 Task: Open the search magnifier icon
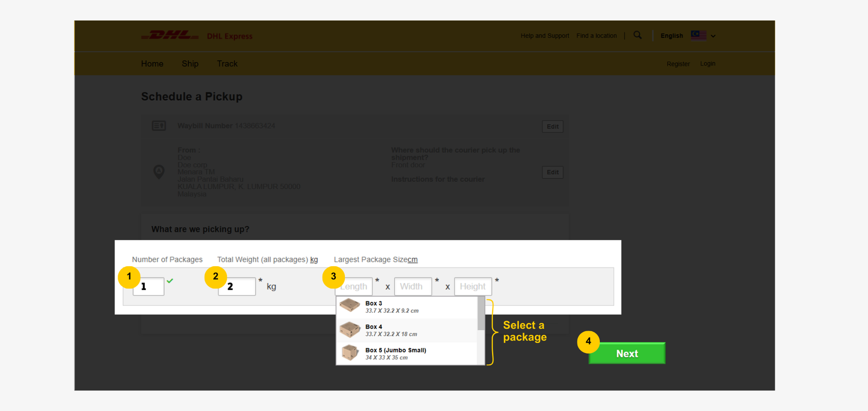[x=637, y=35]
